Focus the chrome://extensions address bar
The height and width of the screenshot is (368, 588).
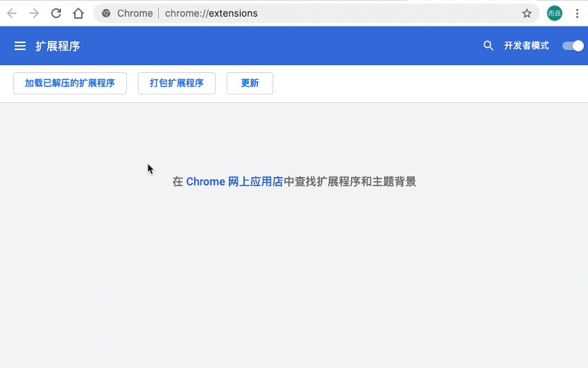pos(315,13)
